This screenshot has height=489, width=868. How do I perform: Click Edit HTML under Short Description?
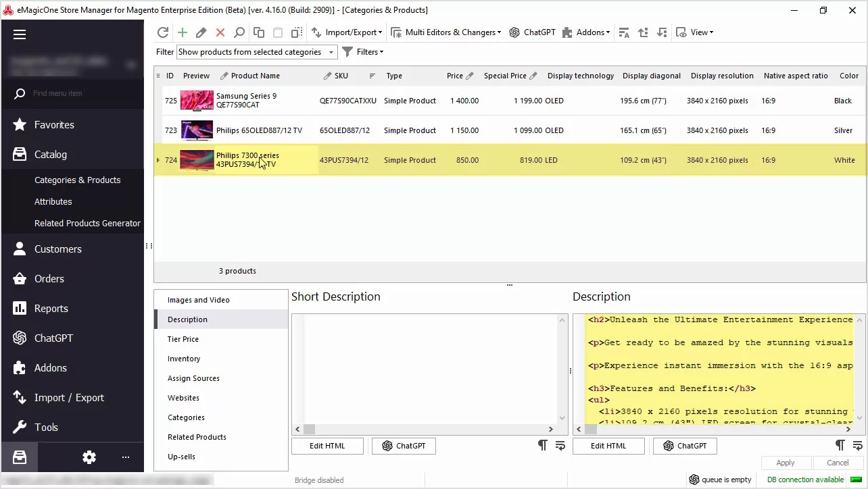pos(327,446)
